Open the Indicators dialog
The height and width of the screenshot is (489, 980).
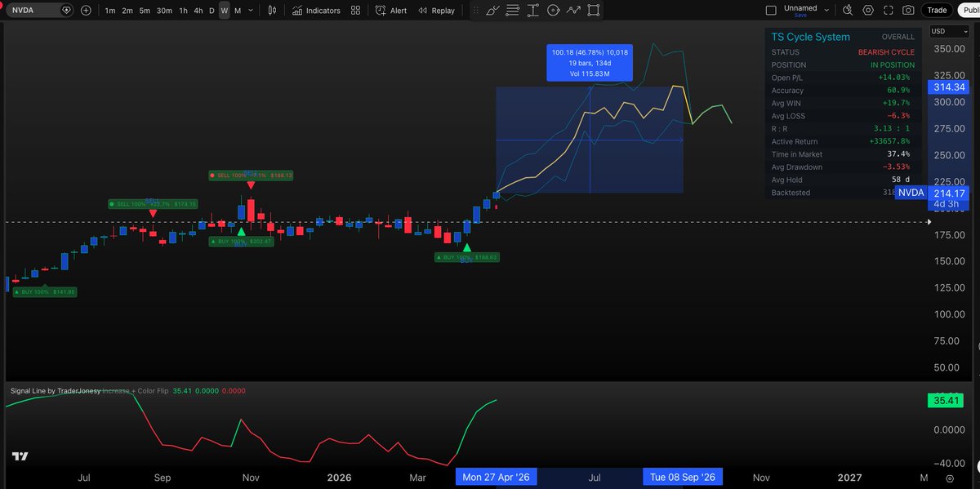pos(316,11)
